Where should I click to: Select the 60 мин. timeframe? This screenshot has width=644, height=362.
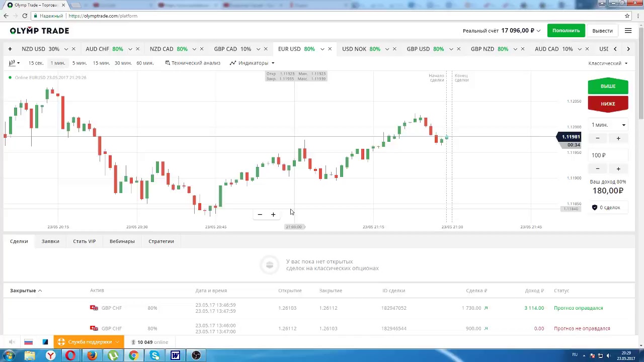click(x=145, y=63)
